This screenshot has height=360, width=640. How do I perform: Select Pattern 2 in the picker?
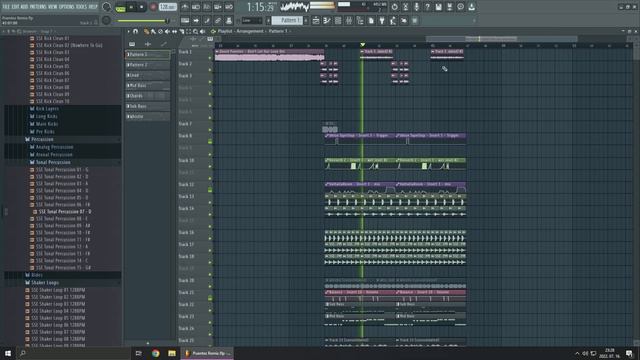[x=148, y=65]
